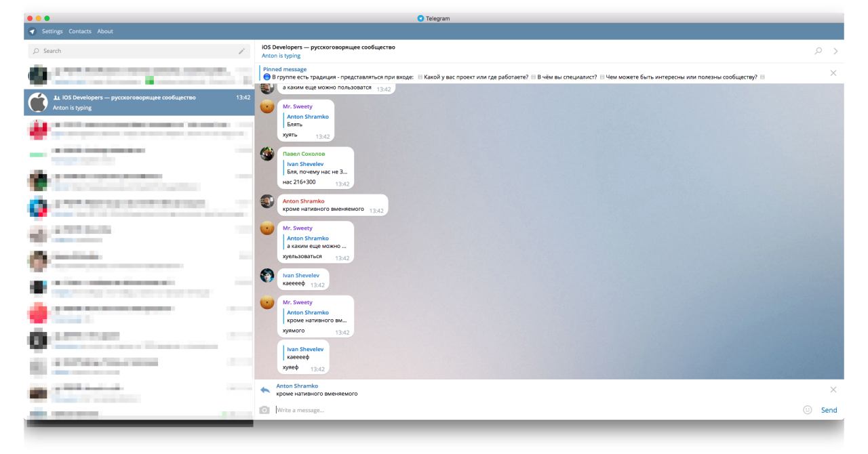Hide the pinned message bar with its X

point(833,73)
